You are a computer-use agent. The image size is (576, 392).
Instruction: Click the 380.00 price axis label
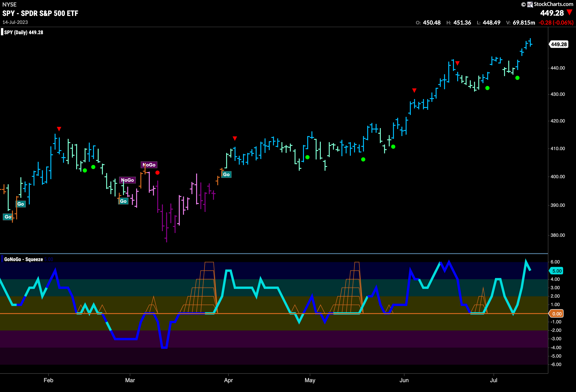[558, 235]
